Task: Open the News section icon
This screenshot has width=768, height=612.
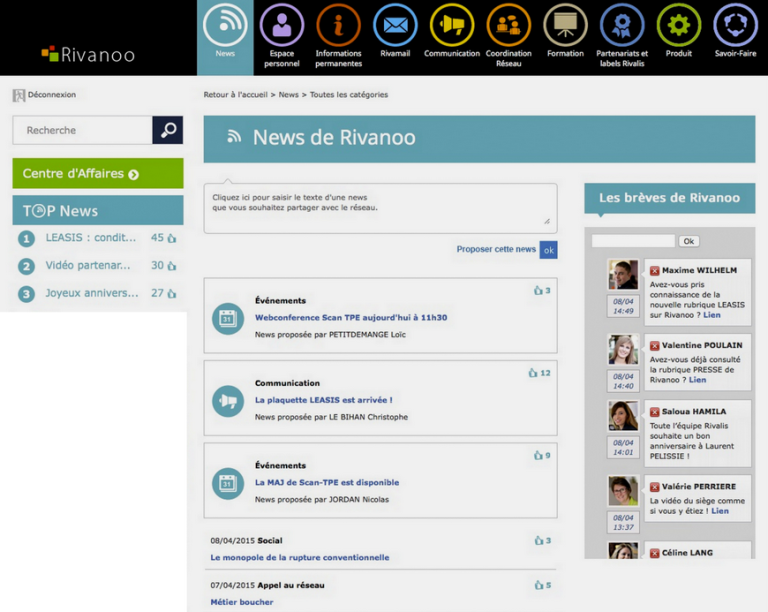Action: pyautogui.click(x=225, y=25)
